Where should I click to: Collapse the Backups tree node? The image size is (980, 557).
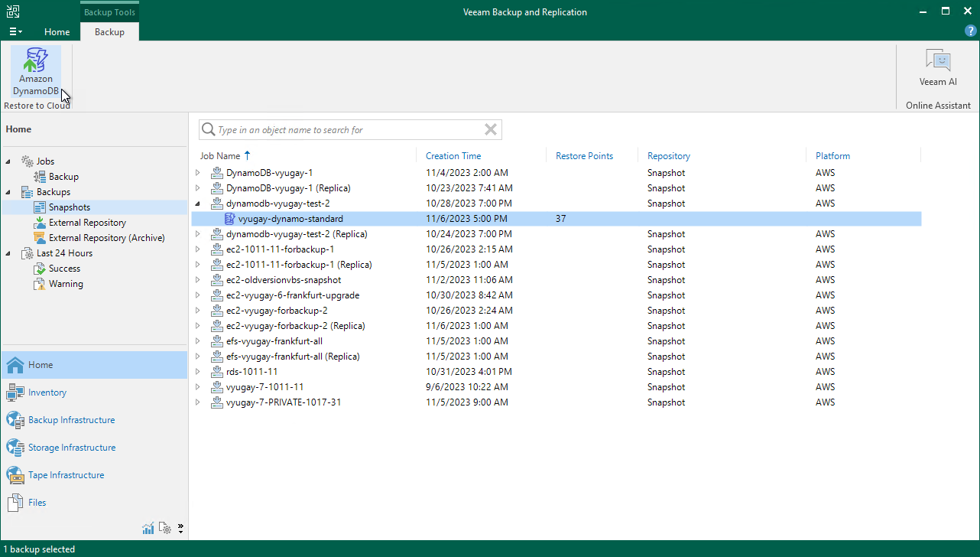pos(8,192)
